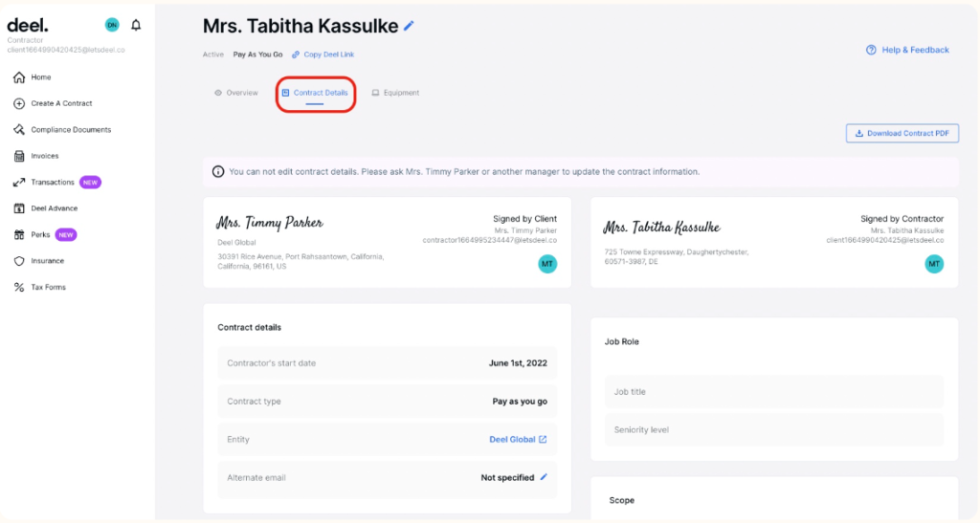Switch to the Contract Details tab
This screenshot has height=523, width=980.
tap(315, 93)
